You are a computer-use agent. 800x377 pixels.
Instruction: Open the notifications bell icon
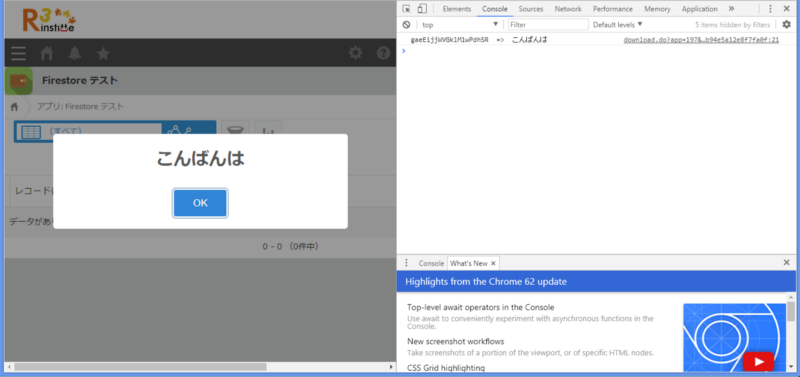[75, 53]
